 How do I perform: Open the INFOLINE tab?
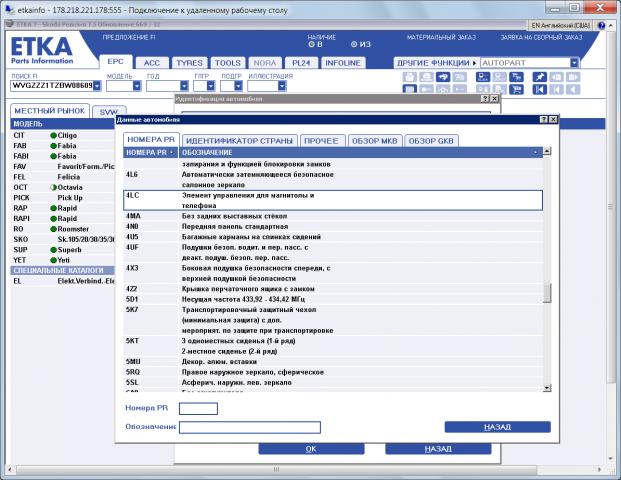click(343, 63)
